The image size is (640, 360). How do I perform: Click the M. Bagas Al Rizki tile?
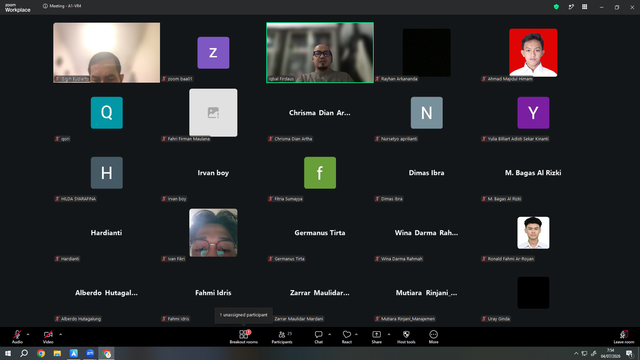pos(533,173)
